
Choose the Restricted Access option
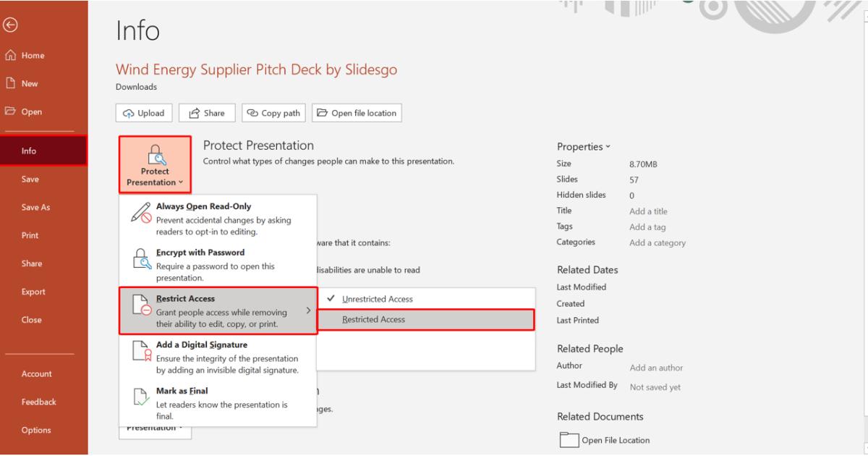(x=373, y=319)
